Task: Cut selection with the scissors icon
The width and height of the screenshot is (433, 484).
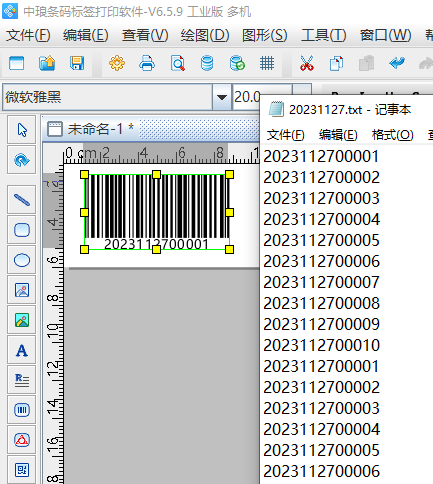Action: tap(307, 63)
